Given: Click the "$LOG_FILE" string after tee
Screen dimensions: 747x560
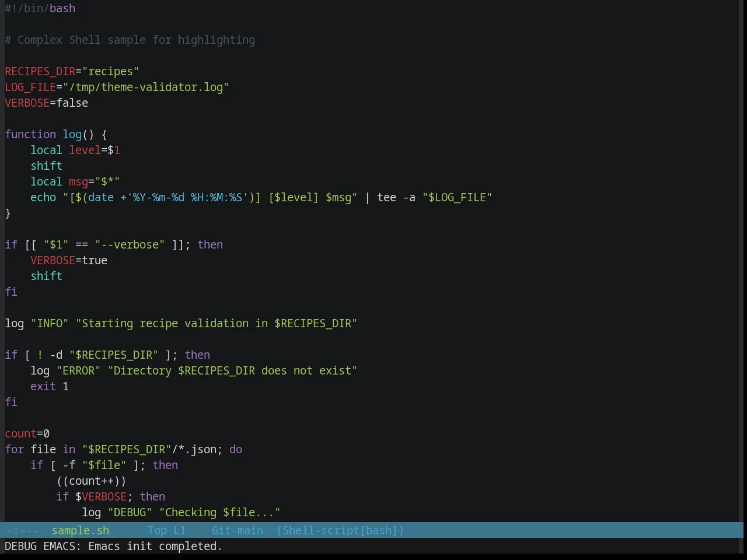Looking at the screenshot, I should coord(458,197).
